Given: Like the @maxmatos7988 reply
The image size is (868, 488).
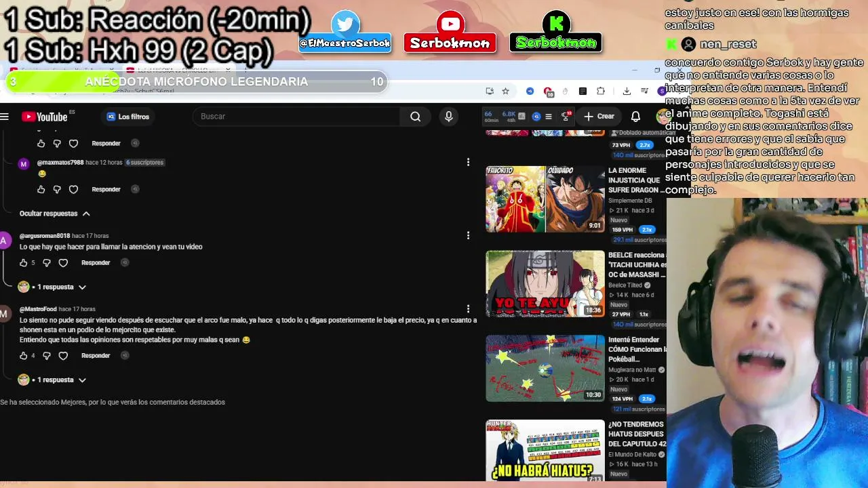Looking at the screenshot, I should (41, 190).
